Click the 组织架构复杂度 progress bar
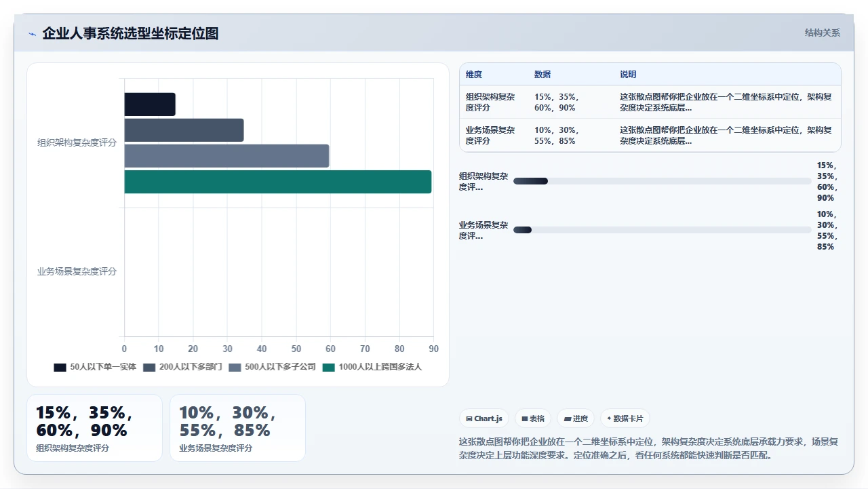Viewport: 868px width, 489px height. [662, 181]
